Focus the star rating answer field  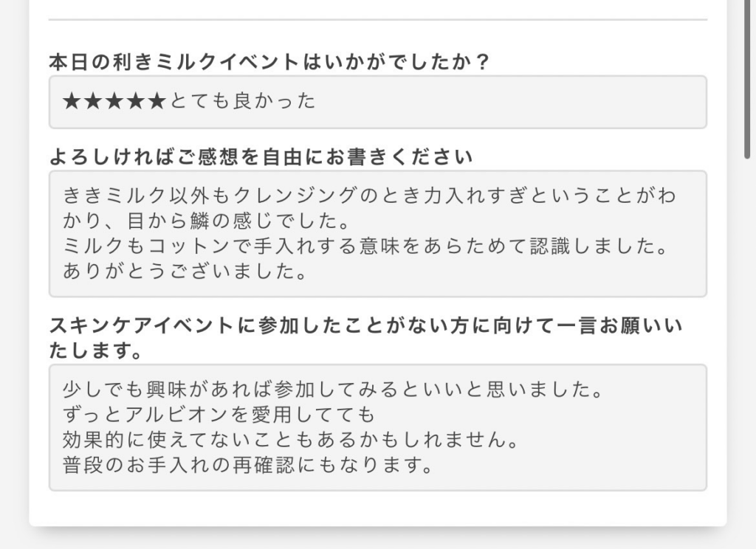click(378, 102)
